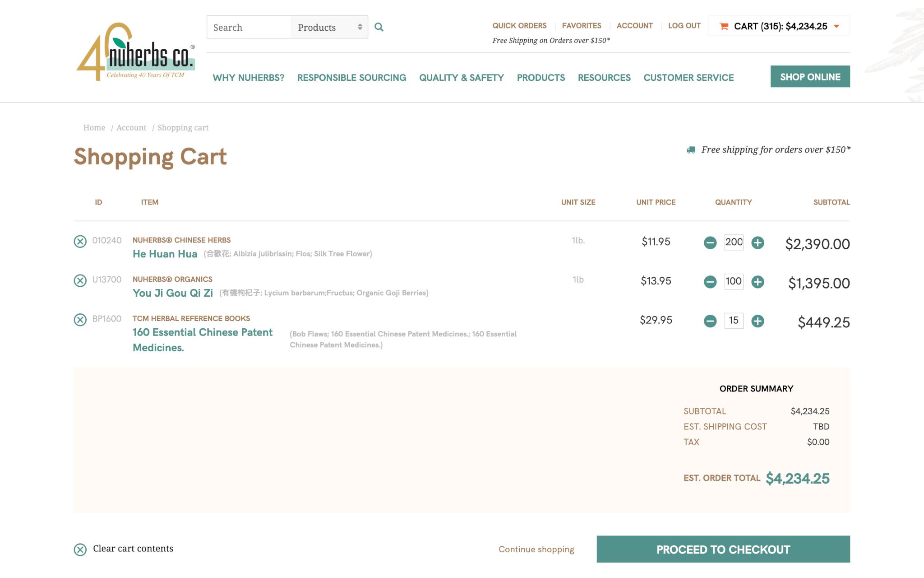The image size is (924, 578).
Task: Go to Account in top header
Action: pyautogui.click(x=634, y=26)
